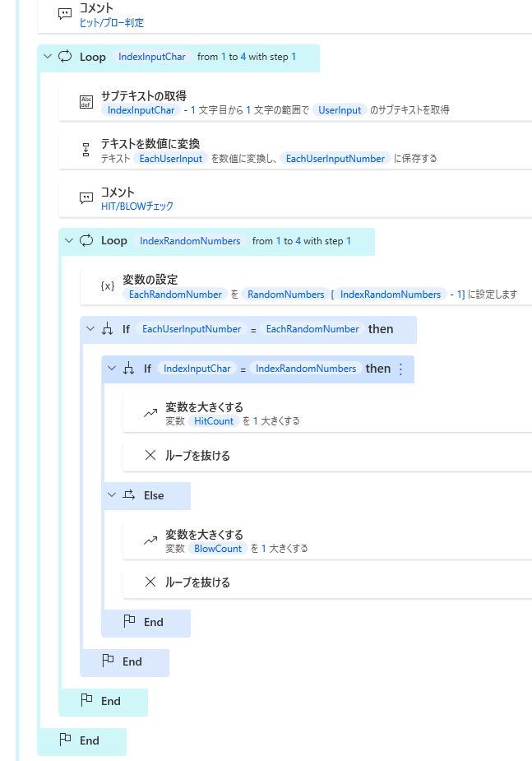
Task: Click the テキストを数値に変換 action icon
Action: pos(86,150)
